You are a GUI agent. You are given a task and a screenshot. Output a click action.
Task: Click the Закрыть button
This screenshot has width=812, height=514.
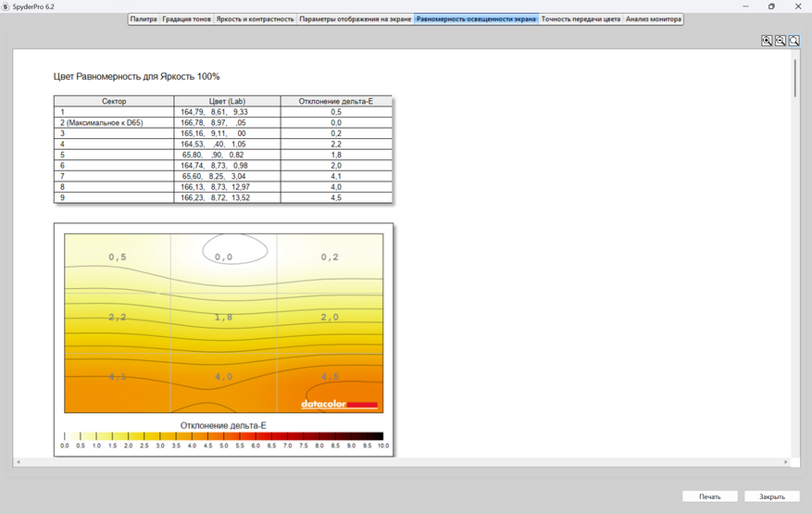coord(771,496)
